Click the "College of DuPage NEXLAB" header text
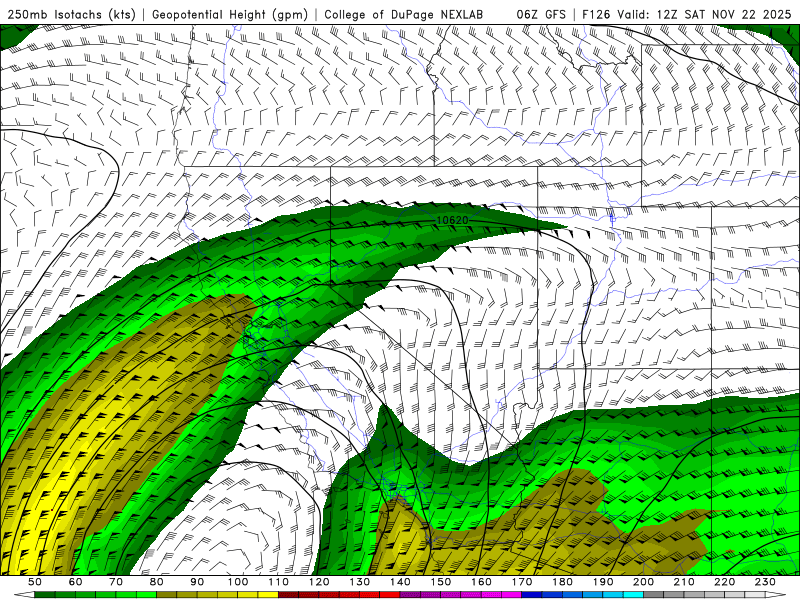 click(404, 15)
